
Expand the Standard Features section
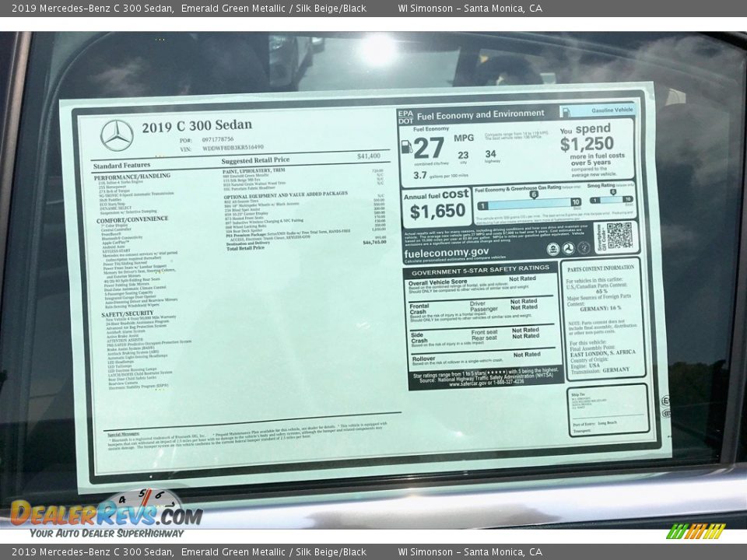[x=121, y=165]
